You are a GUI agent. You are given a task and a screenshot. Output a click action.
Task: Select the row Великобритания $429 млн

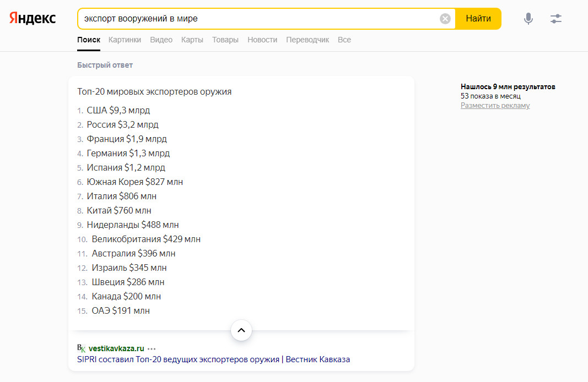[146, 239]
